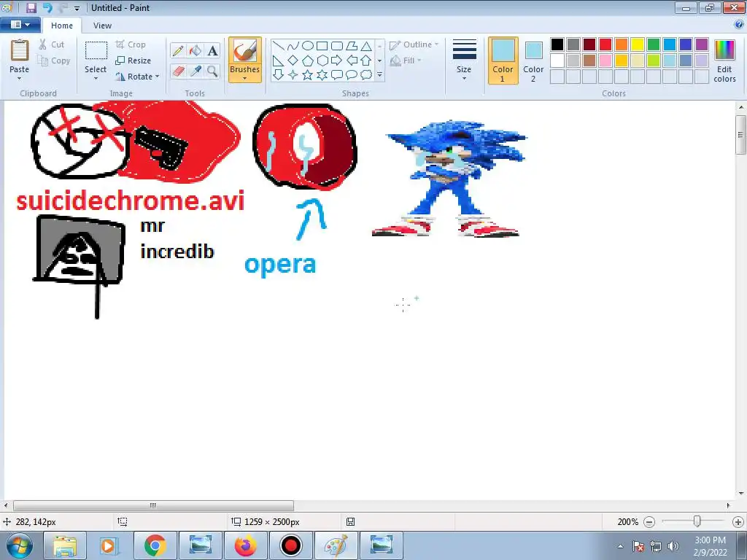Open Customize Quick Access Toolbar dropdown

(77, 9)
